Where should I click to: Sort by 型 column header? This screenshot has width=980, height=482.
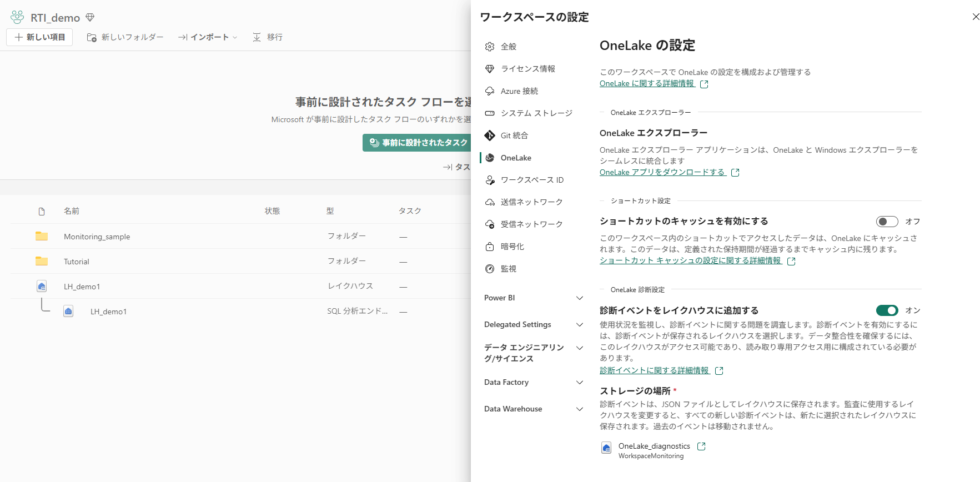(x=330, y=211)
